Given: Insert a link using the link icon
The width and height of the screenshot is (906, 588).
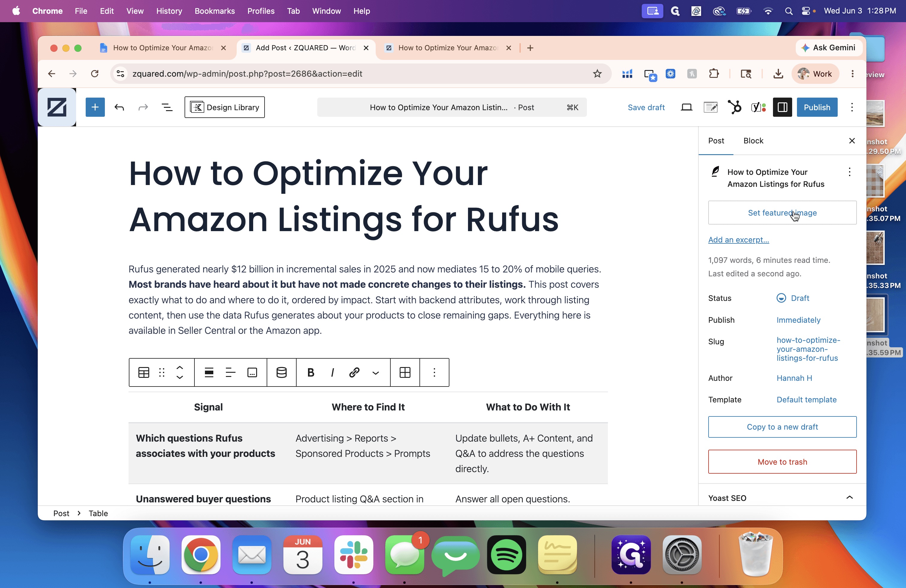Looking at the screenshot, I should [354, 372].
